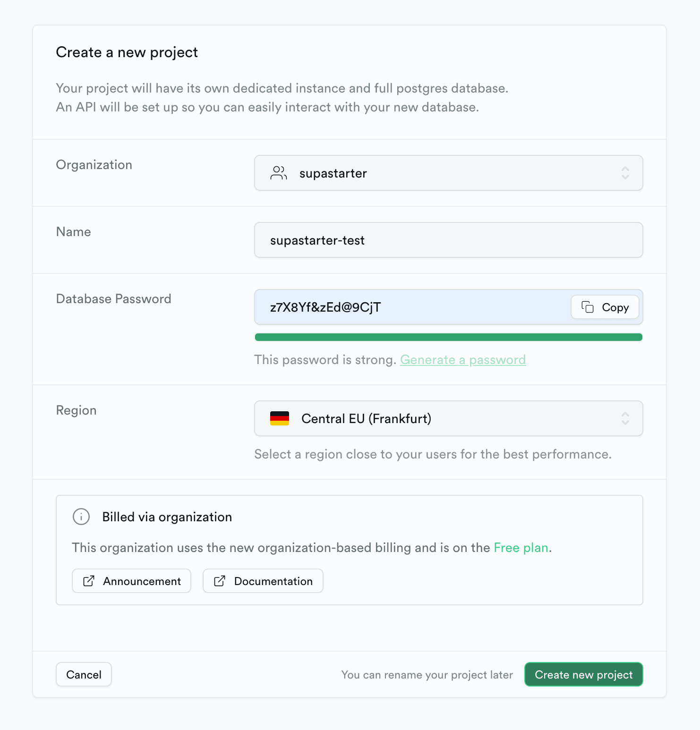Click the Generate a password link
Image resolution: width=700 pixels, height=730 pixels.
(463, 359)
